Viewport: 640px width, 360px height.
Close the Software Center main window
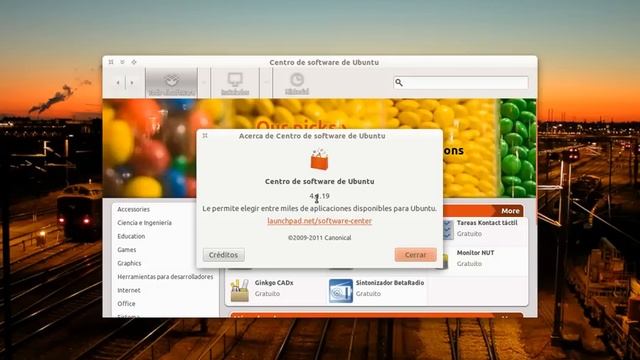tap(111, 62)
